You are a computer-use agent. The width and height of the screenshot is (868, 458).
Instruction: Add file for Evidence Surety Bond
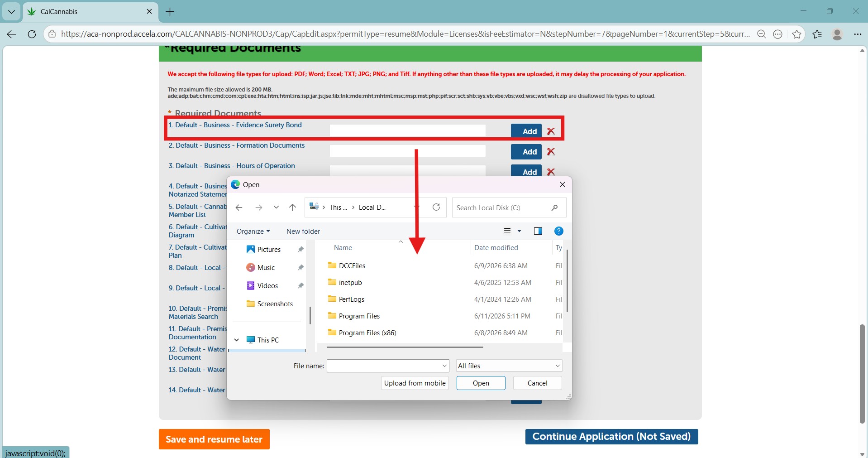tap(526, 131)
